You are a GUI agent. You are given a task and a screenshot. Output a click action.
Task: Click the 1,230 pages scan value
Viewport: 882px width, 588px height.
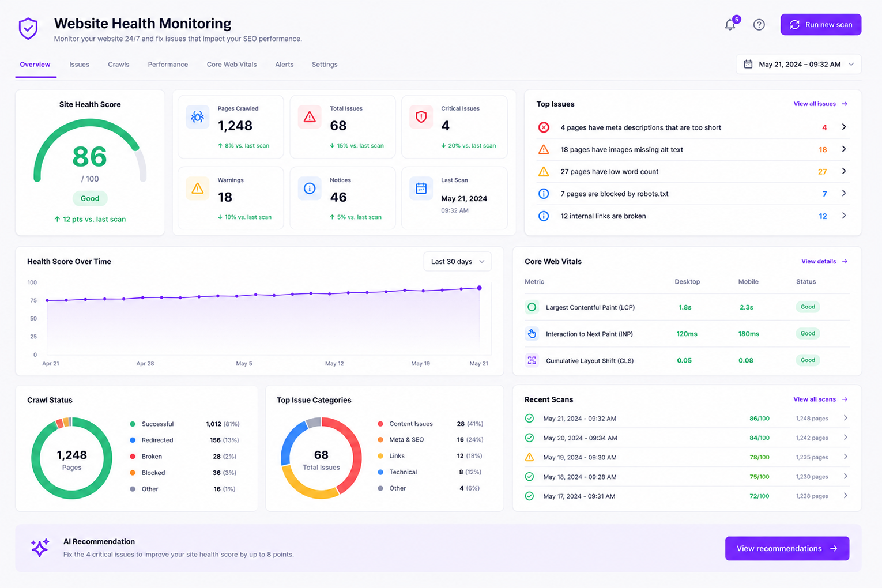click(x=812, y=477)
